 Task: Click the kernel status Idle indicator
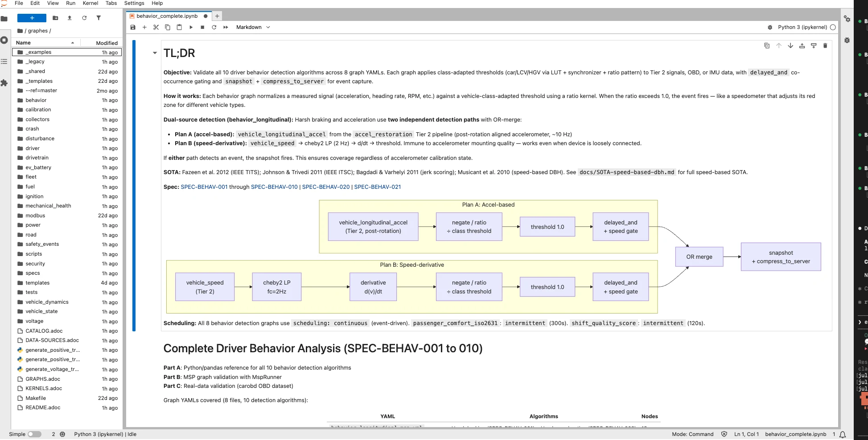105,434
